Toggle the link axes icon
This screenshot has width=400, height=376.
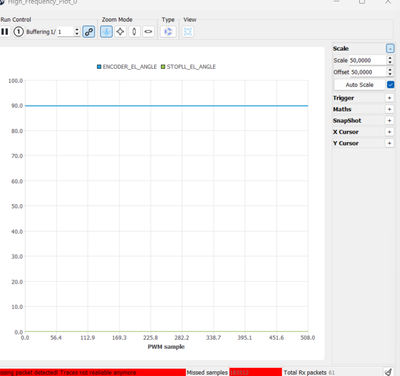[89, 32]
